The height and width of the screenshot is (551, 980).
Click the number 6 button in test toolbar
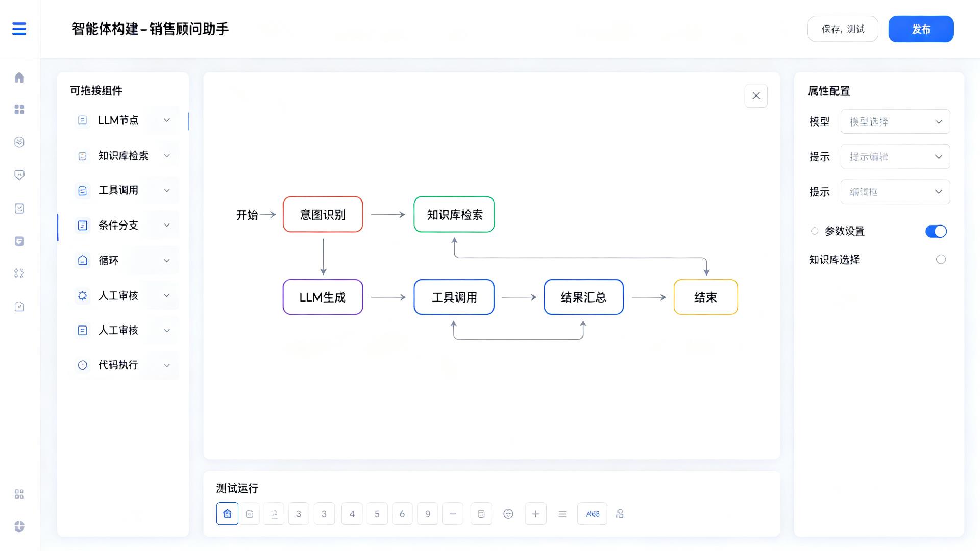coord(402,514)
